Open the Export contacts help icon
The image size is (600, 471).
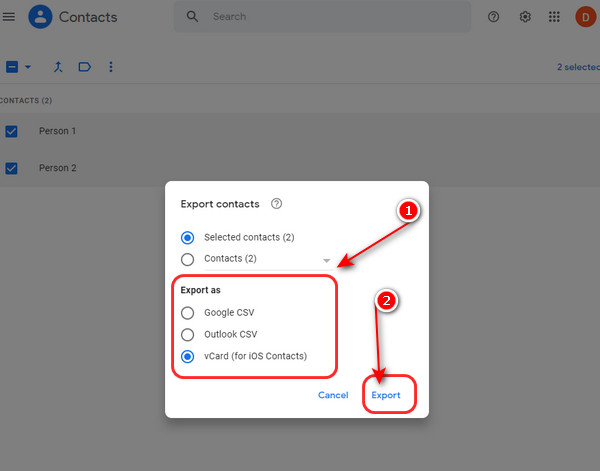276,204
